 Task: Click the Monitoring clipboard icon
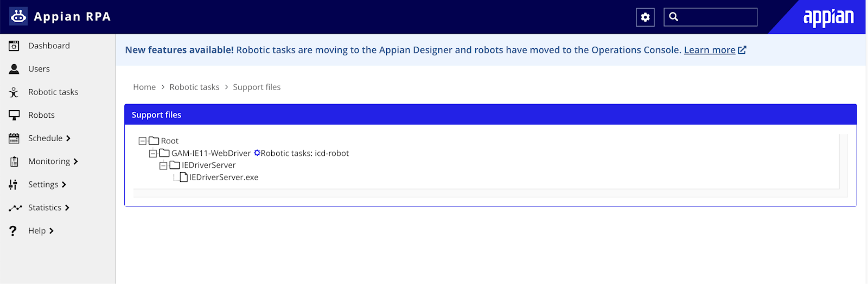coord(14,162)
